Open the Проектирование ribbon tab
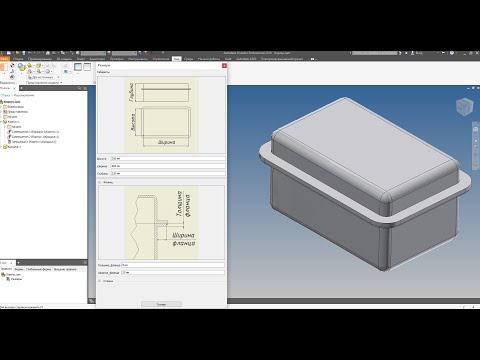Viewport: 480px width, 360px height. pyautogui.click(x=40, y=59)
